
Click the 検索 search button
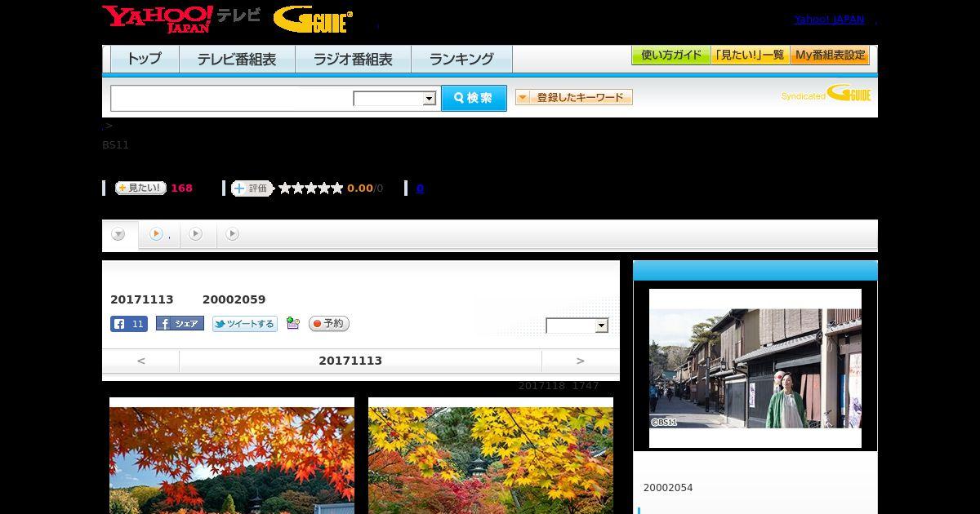tap(474, 98)
